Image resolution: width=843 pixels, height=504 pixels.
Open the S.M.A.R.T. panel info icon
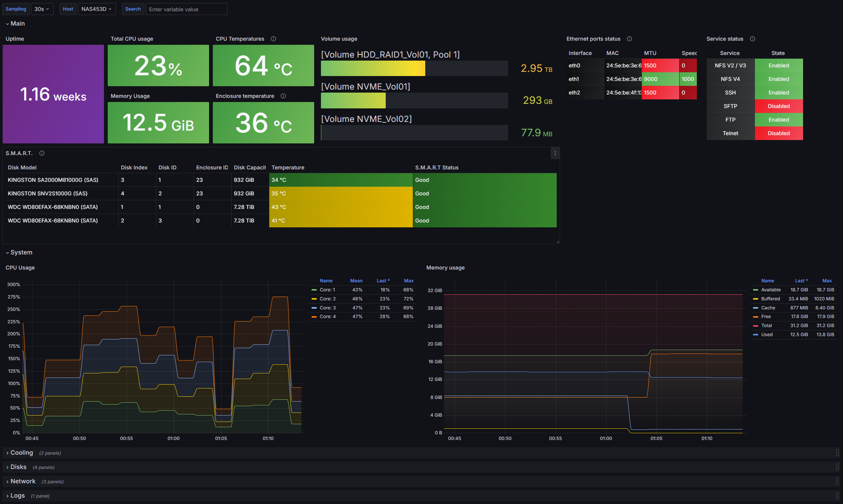[42, 153]
